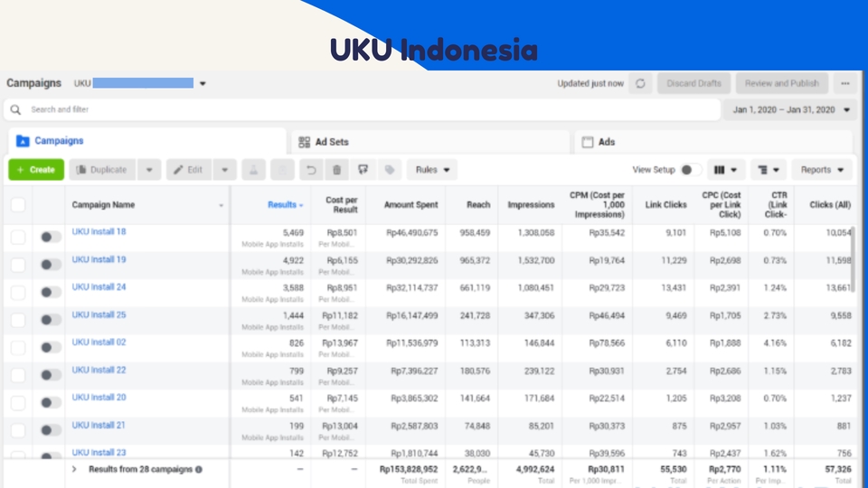
Task: Expand Results from 28 campaigns row
Action: [74, 469]
